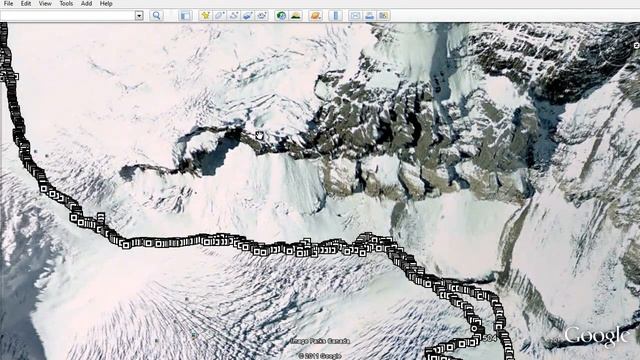Toggle the sidebar panel icon
The height and width of the screenshot is (360, 640).
click(185, 16)
